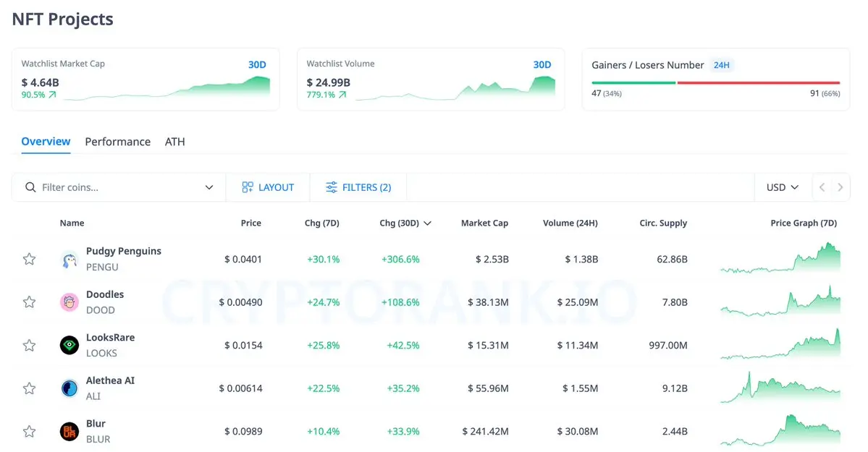Image resolution: width=868 pixels, height=452 pixels.
Task: Sort by the Price column header
Action: click(250, 223)
